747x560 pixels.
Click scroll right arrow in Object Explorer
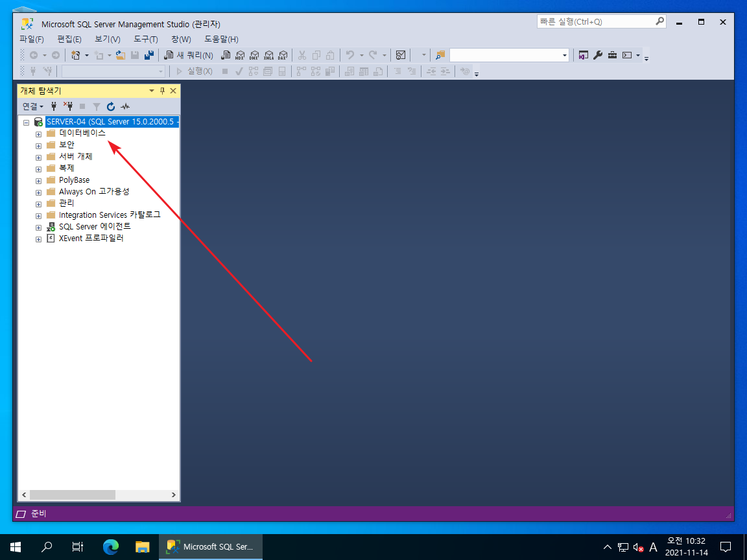(x=173, y=495)
